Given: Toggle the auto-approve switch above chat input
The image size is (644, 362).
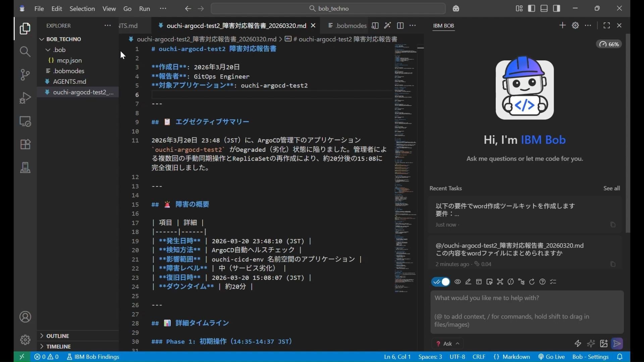Looking at the screenshot, I should (441, 282).
